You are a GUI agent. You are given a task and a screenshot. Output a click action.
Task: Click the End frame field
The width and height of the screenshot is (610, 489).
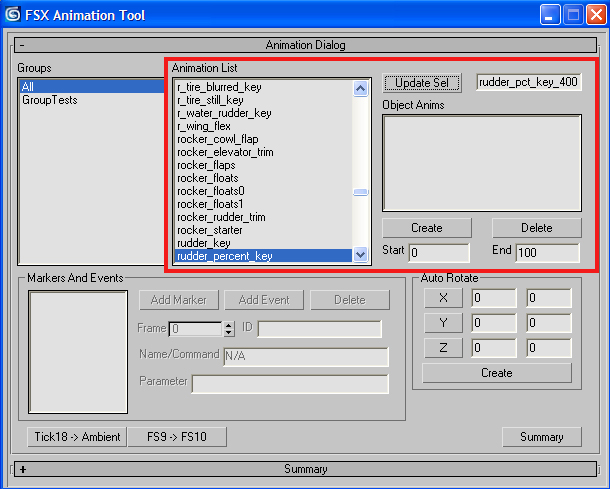(x=547, y=253)
